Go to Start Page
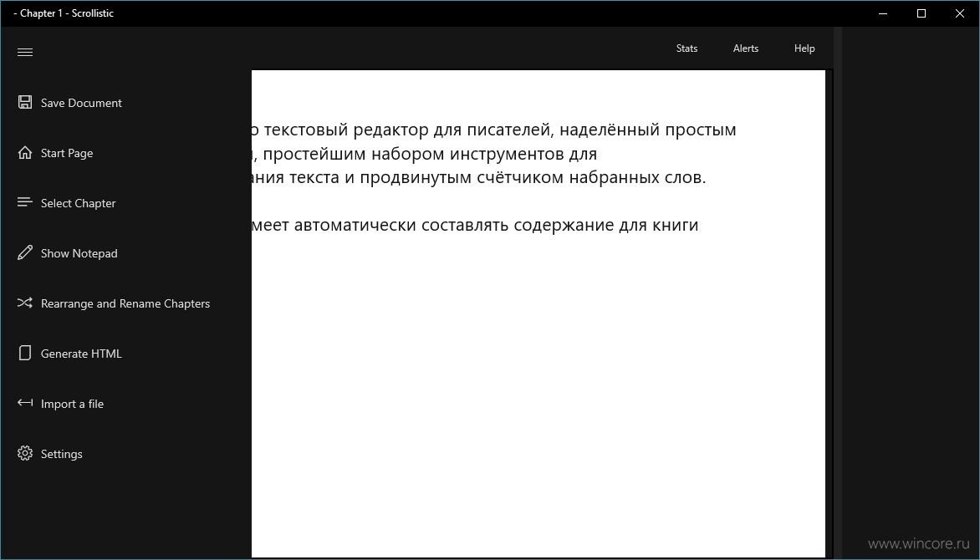Screen dimensions: 980x560 click(67, 153)
